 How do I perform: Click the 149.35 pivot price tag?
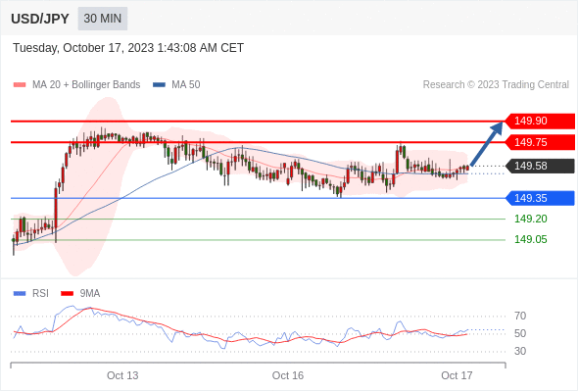[x=540, y=198]
